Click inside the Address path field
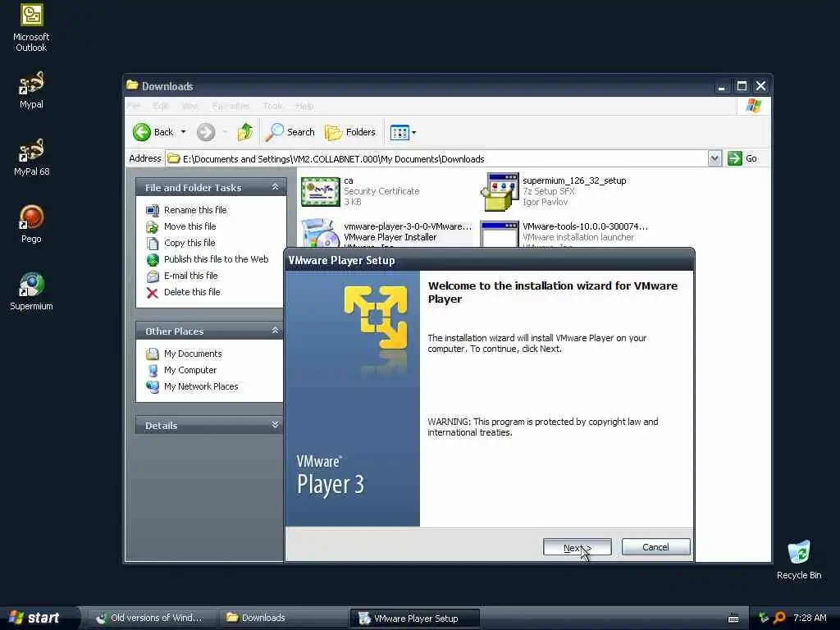 [x=436, y=158]
